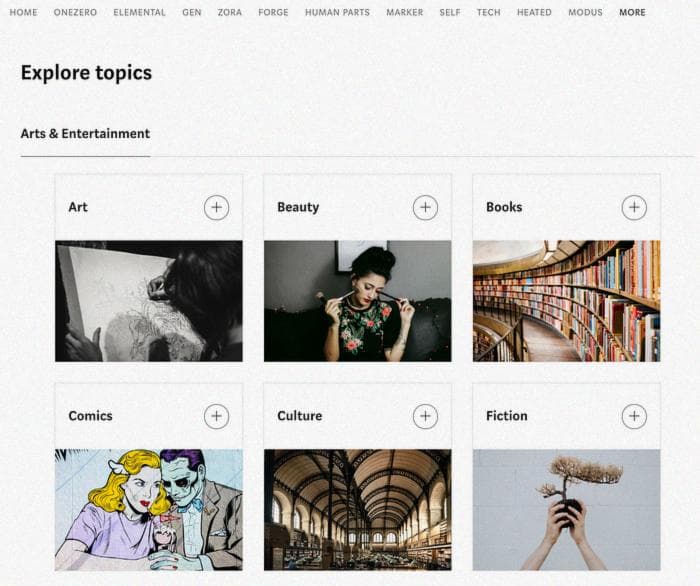Viewport: 700px width, 586px height.
Task: Click the Explore topics heading
Action: coord(86,73)
